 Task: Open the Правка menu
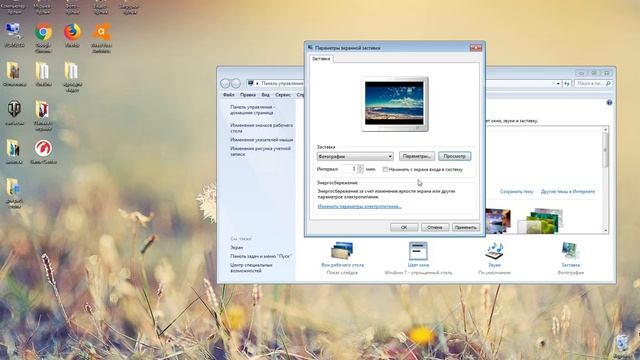[x=247, y=95]
